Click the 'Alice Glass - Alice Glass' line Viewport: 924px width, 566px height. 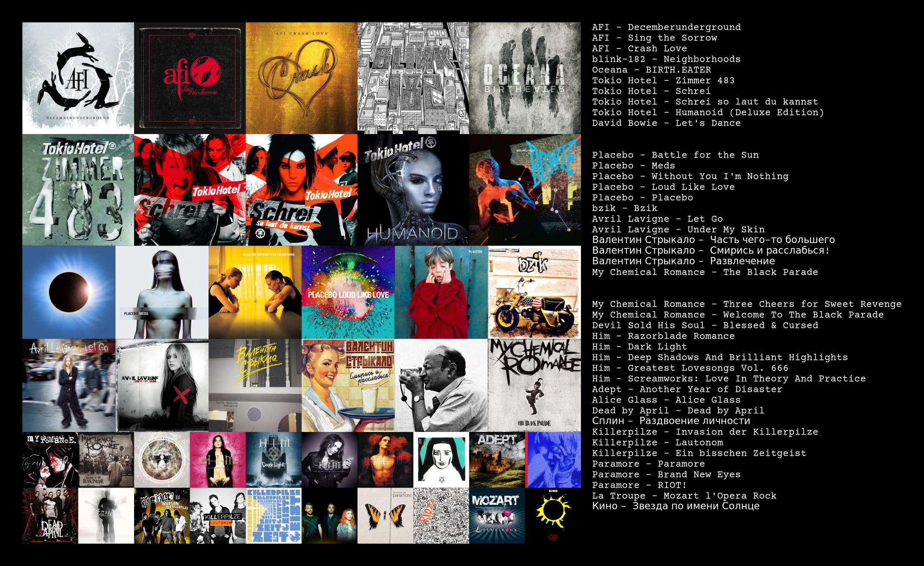pos(667,400)
